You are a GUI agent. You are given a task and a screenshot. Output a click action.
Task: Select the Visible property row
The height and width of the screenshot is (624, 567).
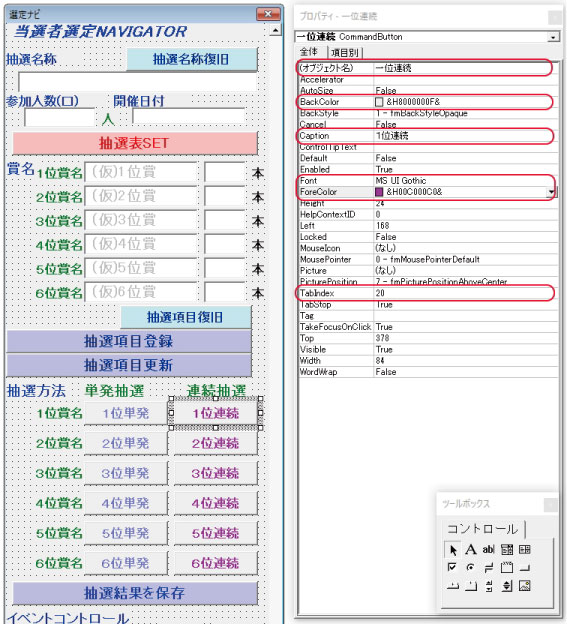pos(428,349)
